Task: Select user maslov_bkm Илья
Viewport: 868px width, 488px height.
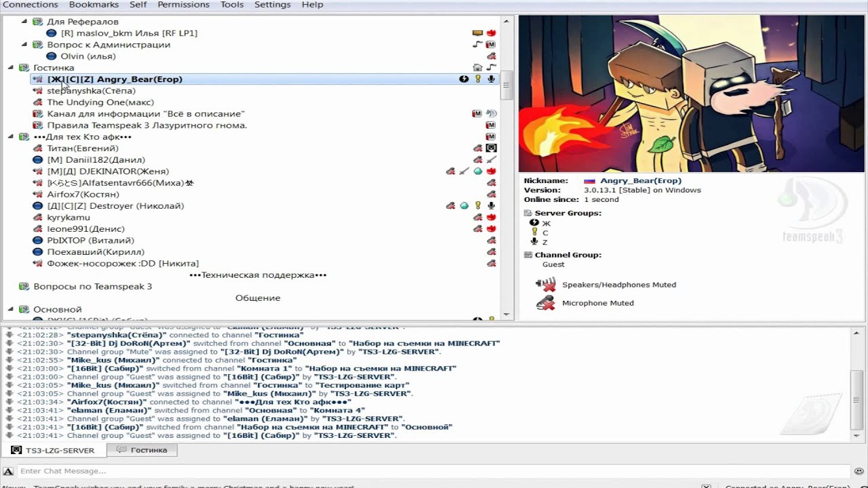Action: pyautogui.click(x=129, y=33)
